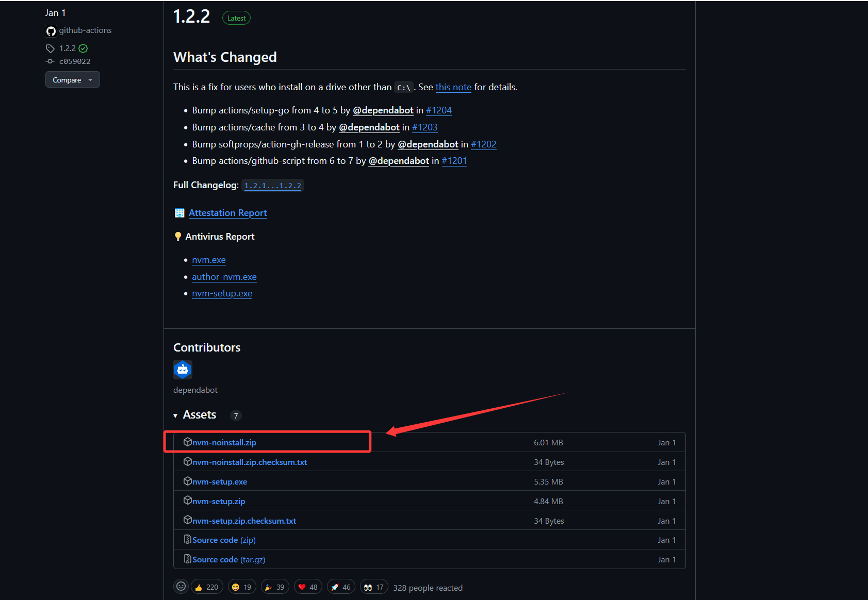Viewport: 868px width, 600px height.
Task: Download nvm-noinstall.zip
Action: (x=224, y=442)
